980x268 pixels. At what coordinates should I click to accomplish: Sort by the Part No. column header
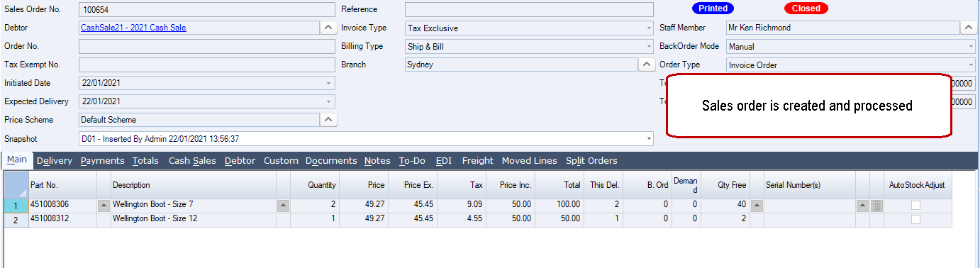62,185
